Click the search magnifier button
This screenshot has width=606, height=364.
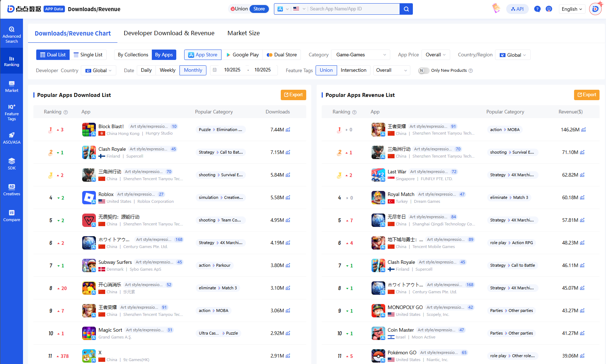pos(406,9)
